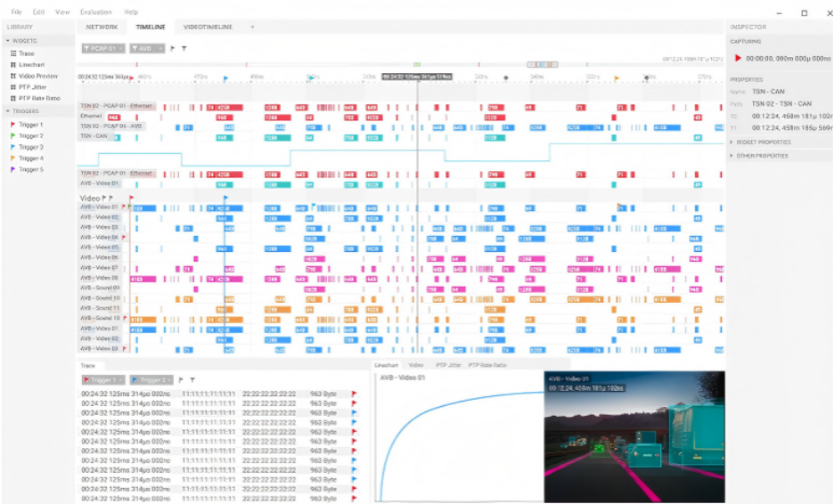The width and height of the screenshot is (834, 504).
Task: Click the filter funnel icon beside AVB chip
Action: click(184, 48)
